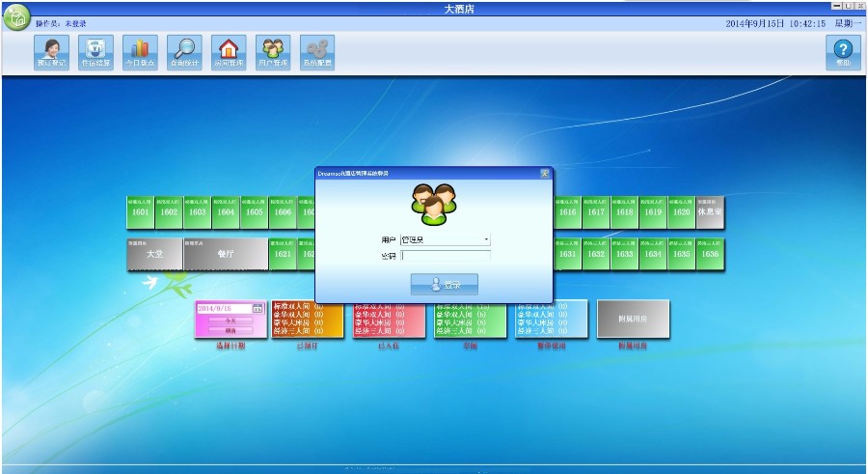This screenshot has height=474, width=868.
Task: Select the 休息室 lounge tile
Action: tap(710, 212)
